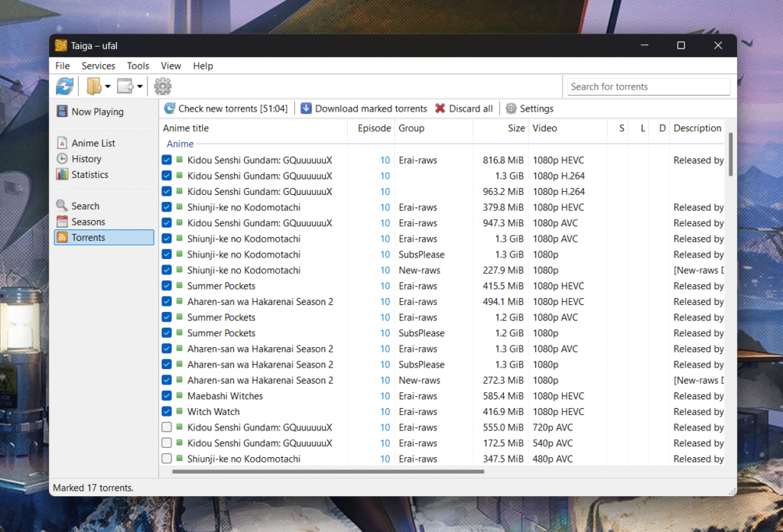Click the 'Marked 17 torrents.' status text
This screenshot has height=532, width=783.
click(93, 488)
